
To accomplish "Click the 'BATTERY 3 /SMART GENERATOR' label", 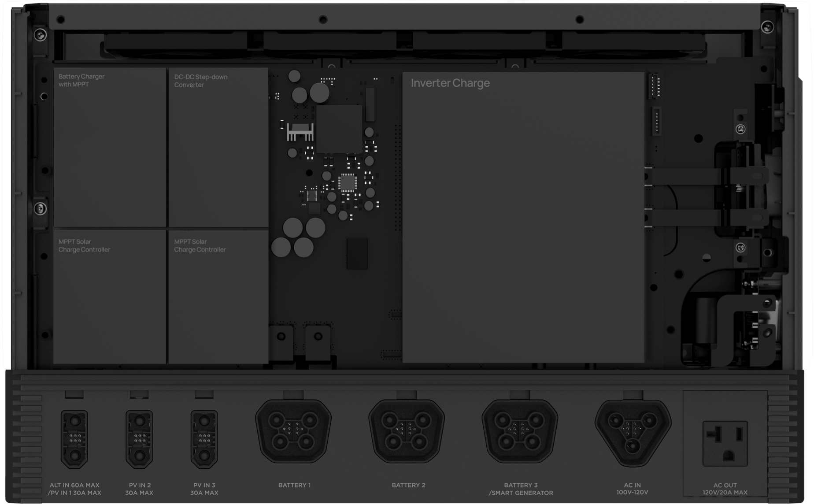I will click(x=521, y=489).
